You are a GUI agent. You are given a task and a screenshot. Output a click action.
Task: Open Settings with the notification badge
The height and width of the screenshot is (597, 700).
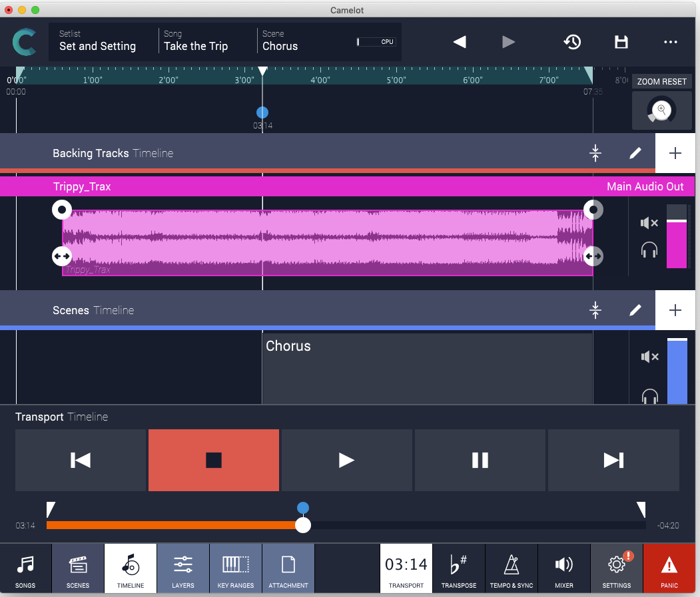616,568
